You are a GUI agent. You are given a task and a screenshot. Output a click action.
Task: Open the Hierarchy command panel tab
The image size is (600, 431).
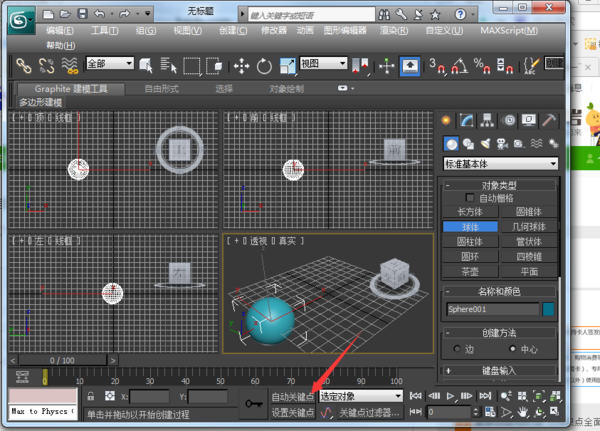point(488,120)
